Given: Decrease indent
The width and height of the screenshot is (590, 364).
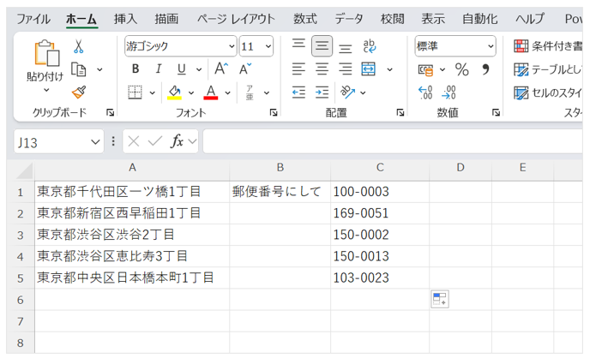Looking at the screenshot, I should pos(298,92).
